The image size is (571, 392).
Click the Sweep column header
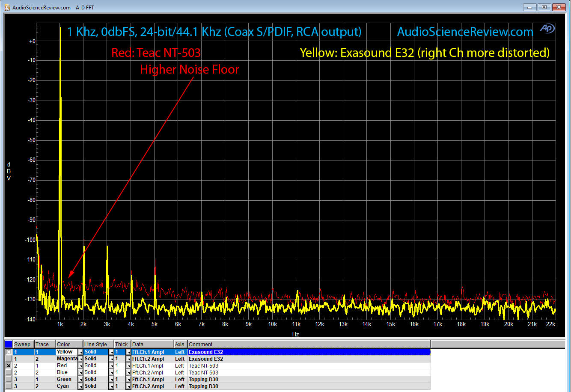click(x=24, y=344)
